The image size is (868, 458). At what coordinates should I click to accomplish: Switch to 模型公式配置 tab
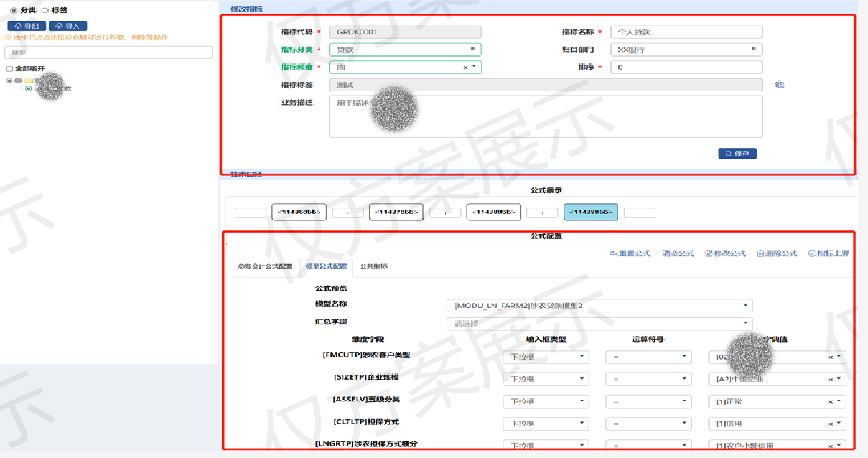click(x=326, y=266)
